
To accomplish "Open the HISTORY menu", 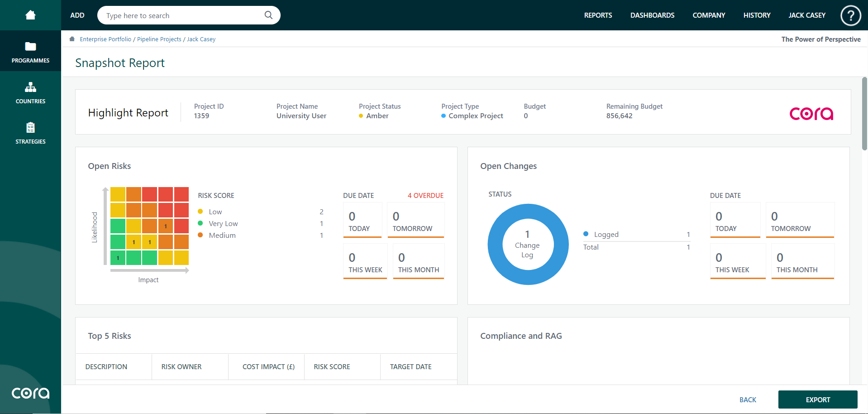I will [x=757, y=15].
